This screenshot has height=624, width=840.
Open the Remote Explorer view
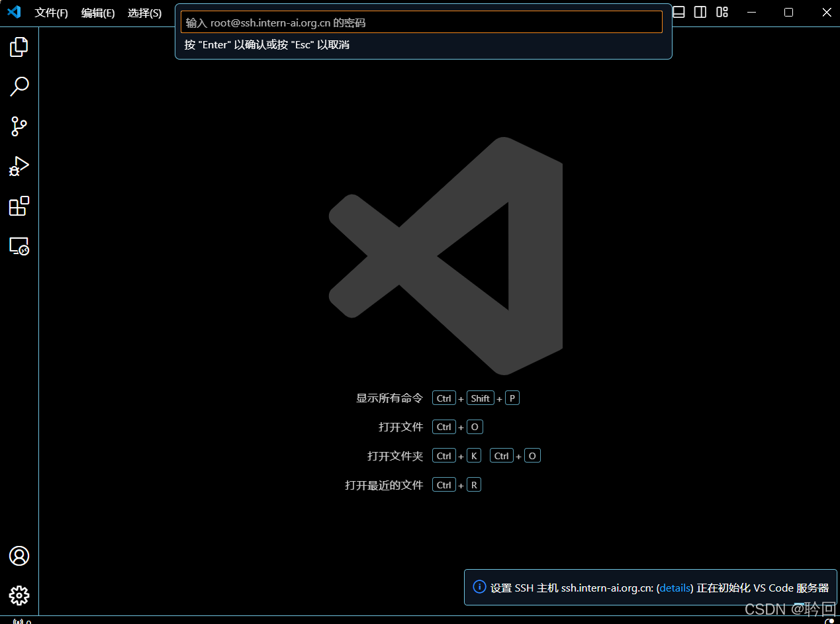(19, 245)
